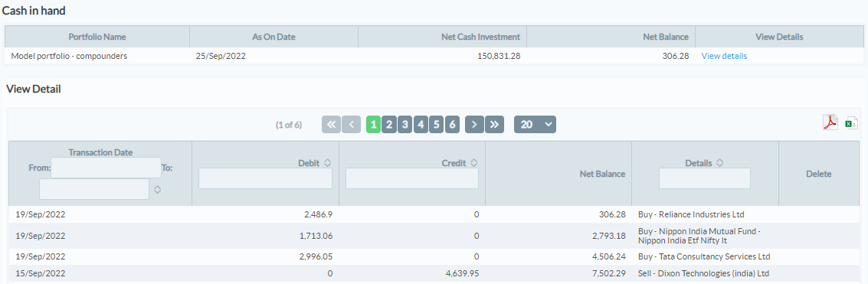Image resolution: width=868 pixels, height=284 pixels.
Task: Select the Net Balance header in the Cash in hand table
Action: click(x=611, y=37)
